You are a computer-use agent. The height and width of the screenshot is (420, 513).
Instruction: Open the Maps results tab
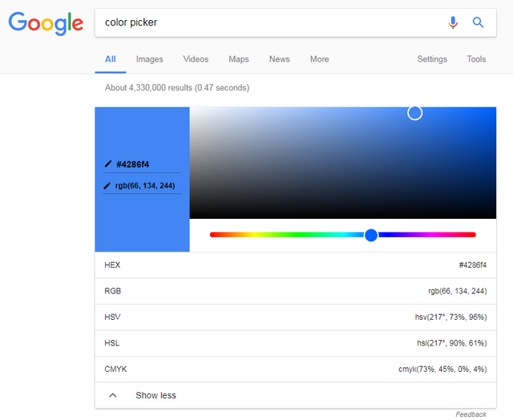tap(239, 59)
